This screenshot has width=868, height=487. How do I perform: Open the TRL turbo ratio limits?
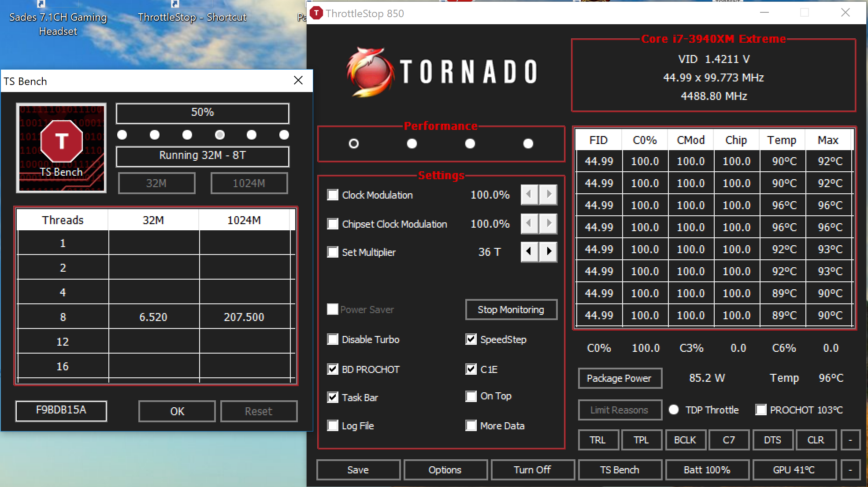tap(598, 440)
